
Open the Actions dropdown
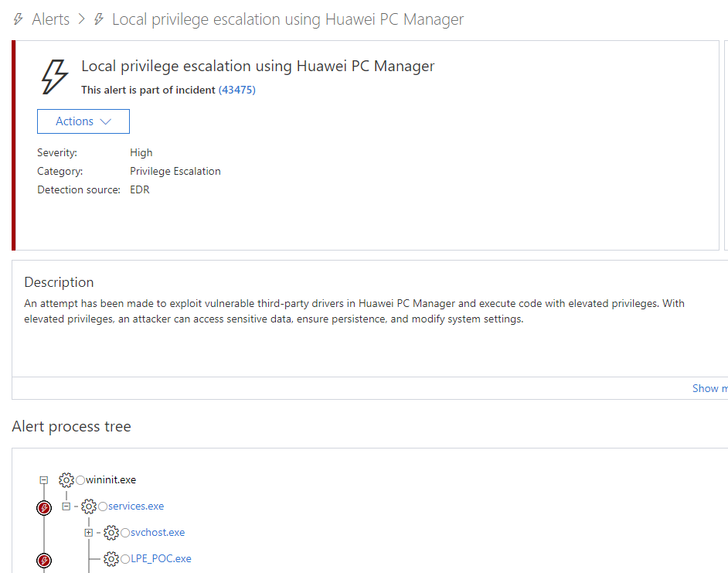(x=83, y=121)
